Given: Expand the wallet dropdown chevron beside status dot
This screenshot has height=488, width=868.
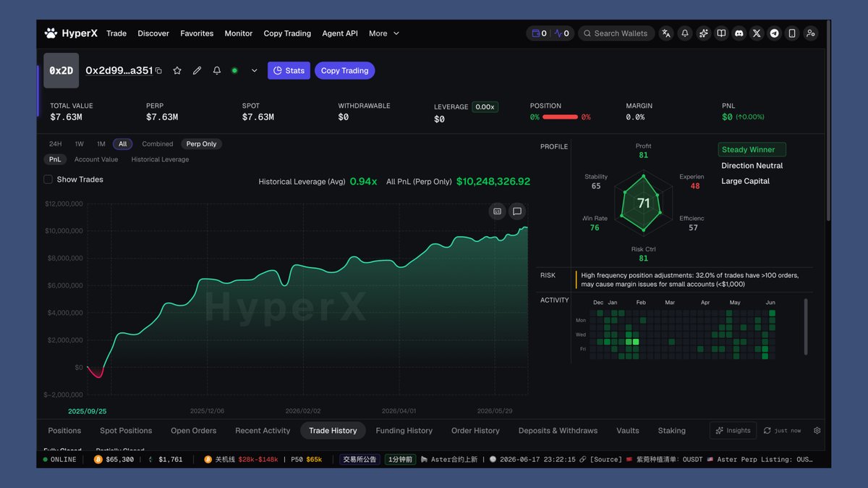Looking at the screenshot, I should 254,71.
